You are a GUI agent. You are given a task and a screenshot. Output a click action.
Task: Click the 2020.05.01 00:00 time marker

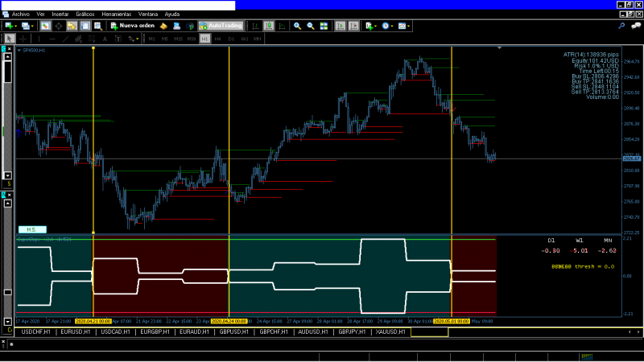point(452,321)
